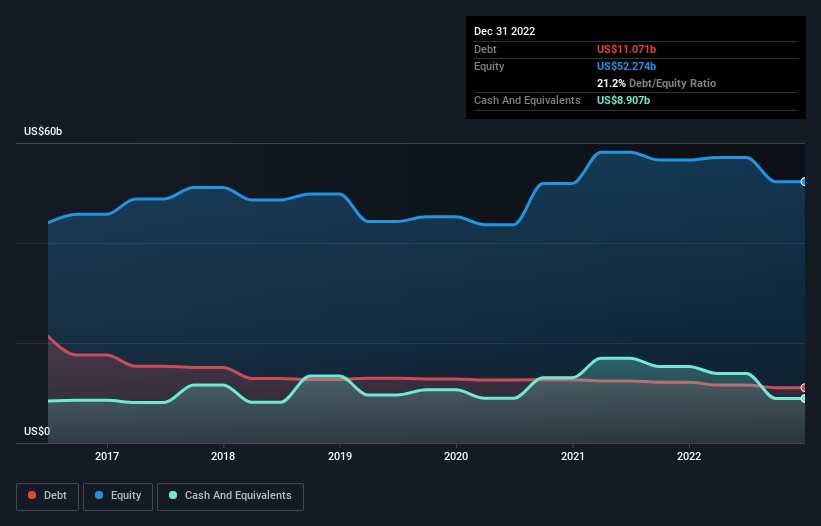Click the Dec 31 2022 tooltip date

505,31
